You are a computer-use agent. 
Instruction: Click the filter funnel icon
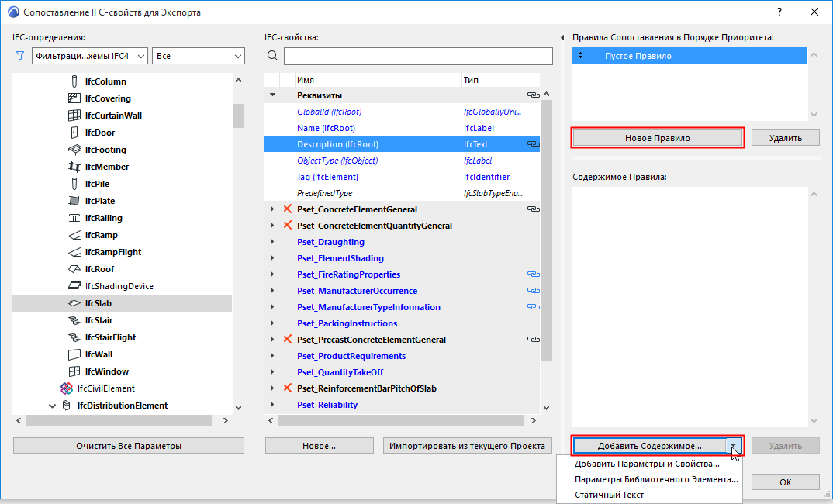[20, 56]
